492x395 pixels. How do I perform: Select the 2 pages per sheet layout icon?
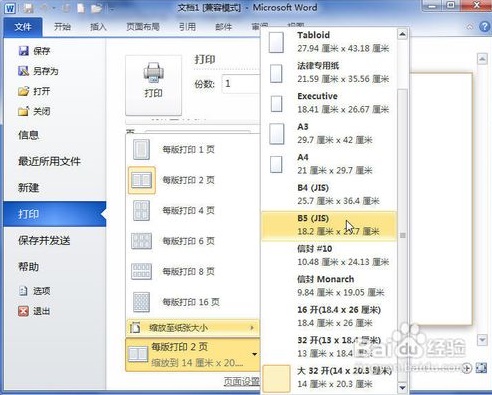142,180
